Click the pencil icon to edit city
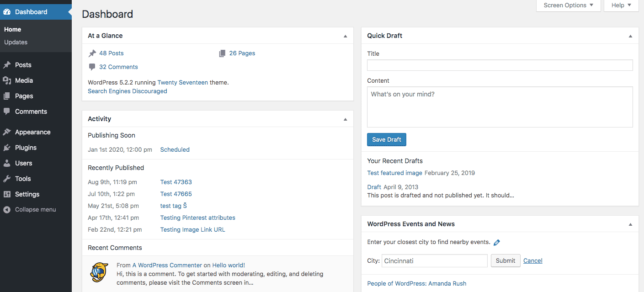The image size is (644, 292). 497,242
